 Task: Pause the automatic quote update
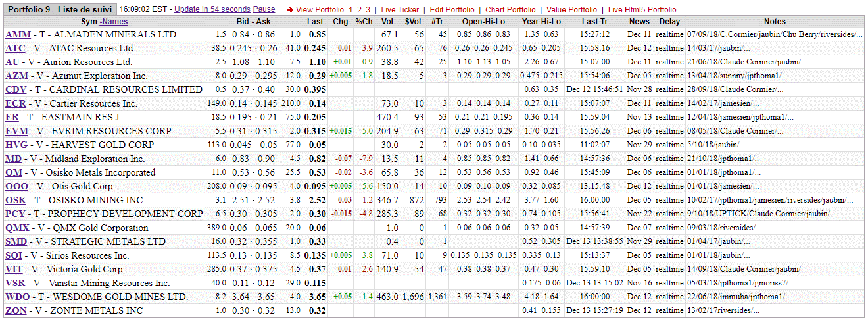pyautogui.click(x=264, y=10)
